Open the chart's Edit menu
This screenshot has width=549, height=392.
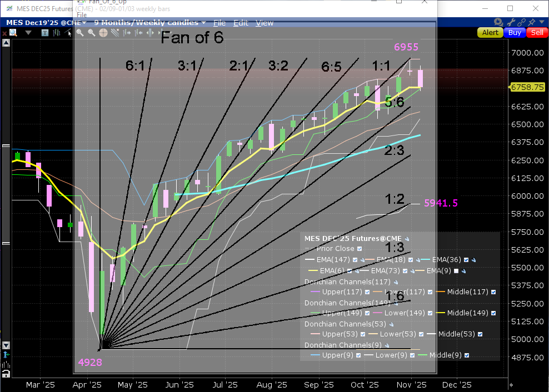[241, 23]
